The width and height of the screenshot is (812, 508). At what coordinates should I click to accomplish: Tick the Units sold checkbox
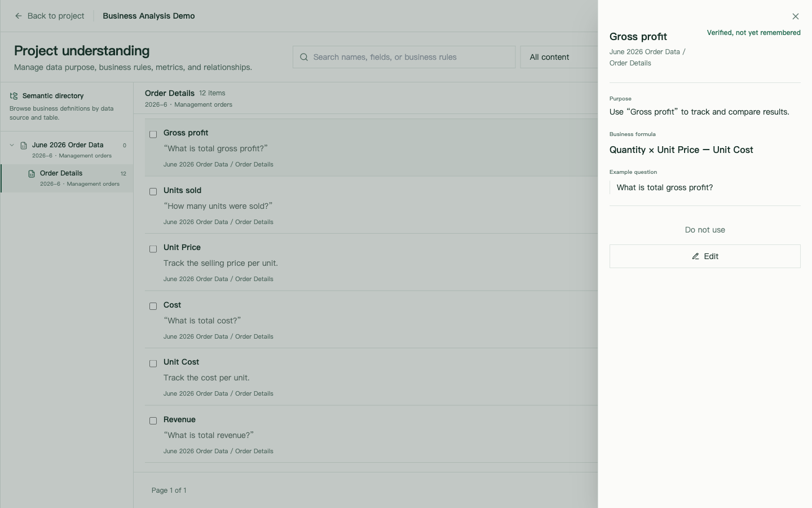click(153, 192)
